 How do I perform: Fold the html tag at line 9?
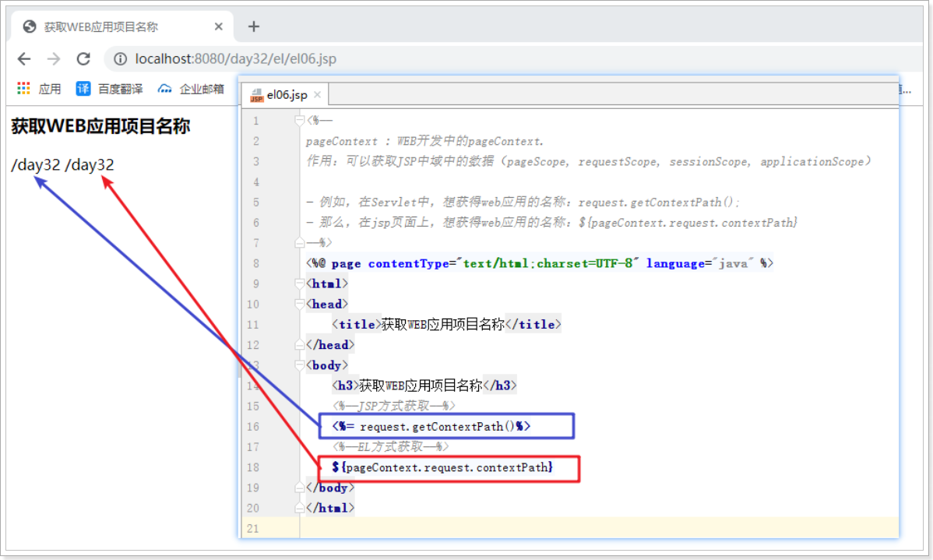click(x=300, y=284)
